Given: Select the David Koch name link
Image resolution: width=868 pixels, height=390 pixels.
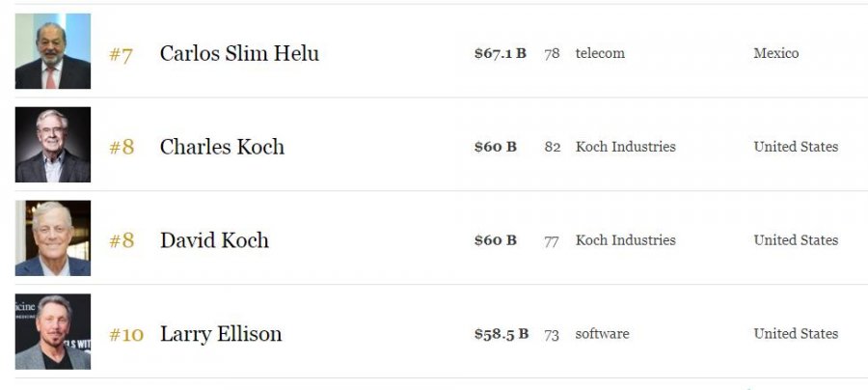Looking at the screenshot, I should click(x=214, y=240).
